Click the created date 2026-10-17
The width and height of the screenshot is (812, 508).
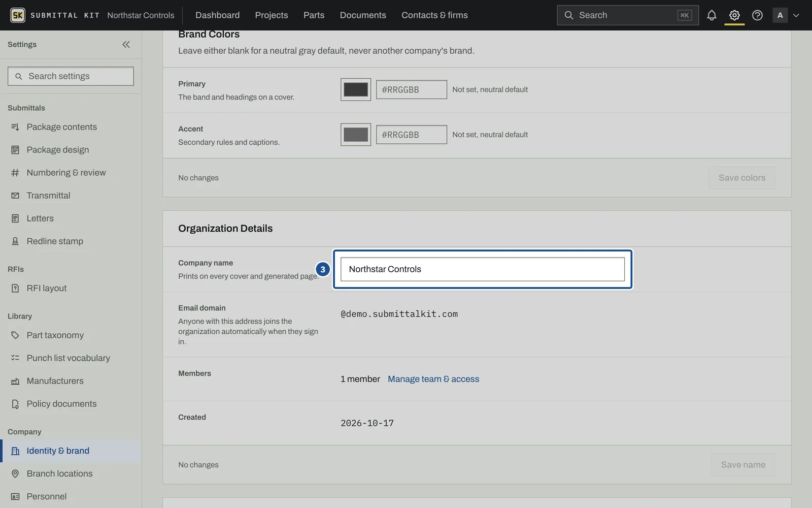367,423
